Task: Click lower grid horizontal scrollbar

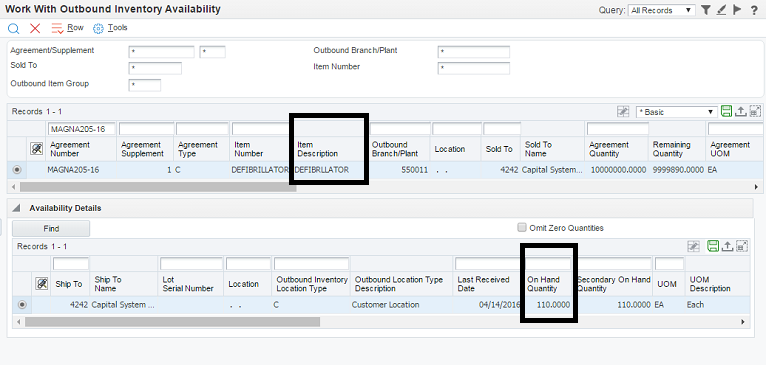Action: (x=172, y=322)
